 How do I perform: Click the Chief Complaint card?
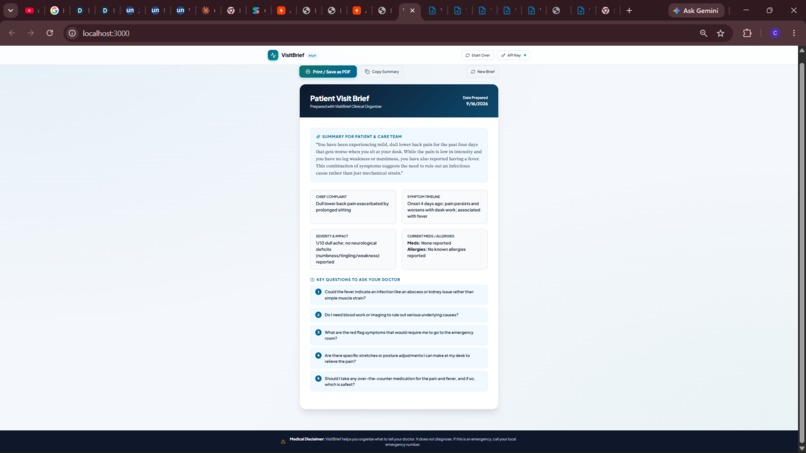coord(353,207)
